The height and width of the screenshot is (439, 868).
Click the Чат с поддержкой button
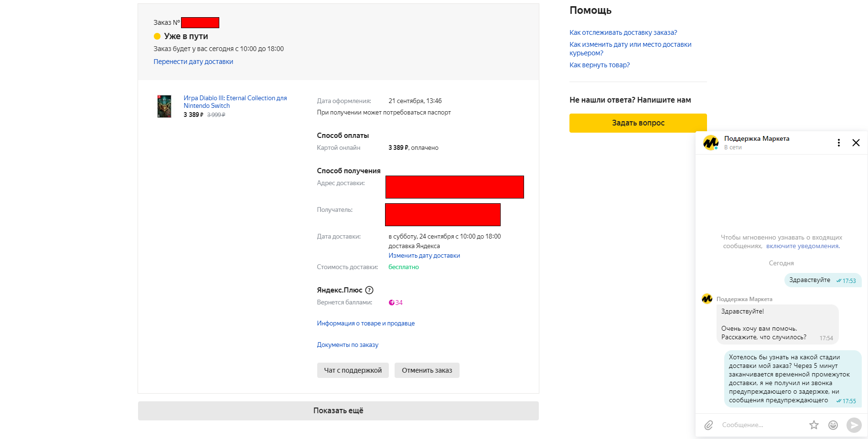click(353, 370)
